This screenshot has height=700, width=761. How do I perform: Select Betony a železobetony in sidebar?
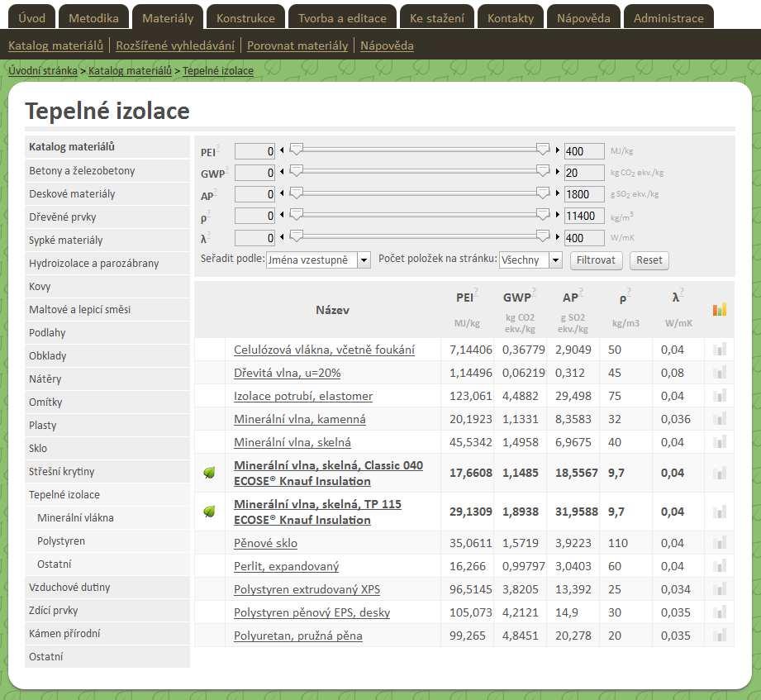[x=107, y=171]
